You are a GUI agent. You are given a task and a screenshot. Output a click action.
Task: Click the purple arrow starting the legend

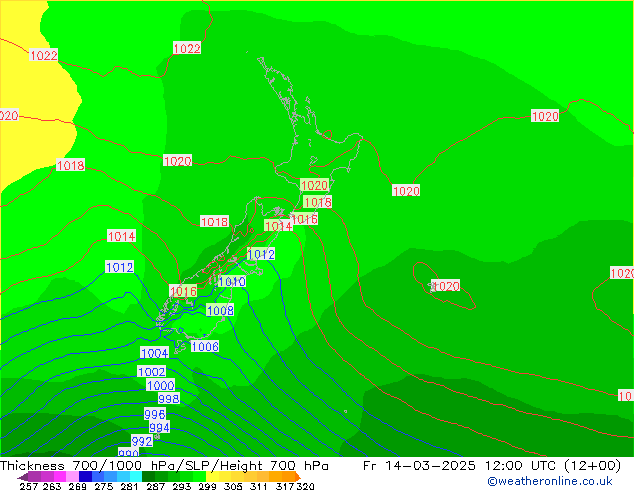coord(23,477)
